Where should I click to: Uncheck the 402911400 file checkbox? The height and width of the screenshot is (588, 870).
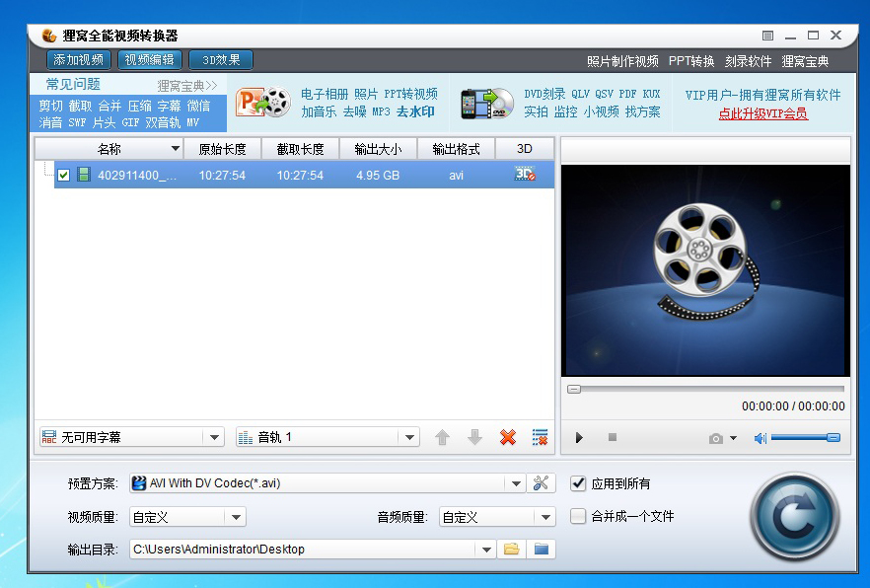pyautogui.click(x=64, y=176)
